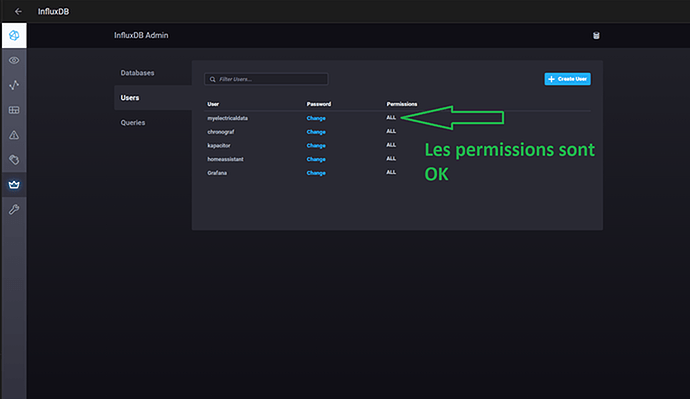The image size is (690, 399).
Task: Open the Data Explorer graph icon
Action: [x=14, y=85]
